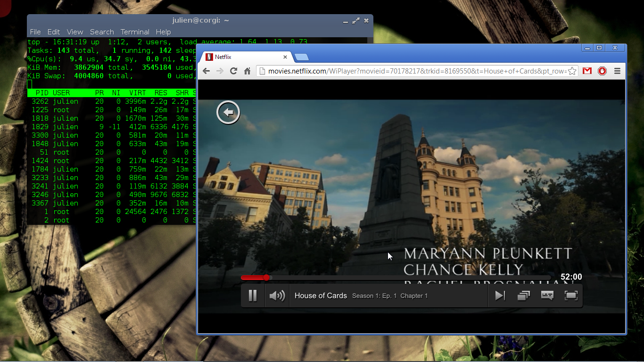Open the terminal Search menu

102,32
